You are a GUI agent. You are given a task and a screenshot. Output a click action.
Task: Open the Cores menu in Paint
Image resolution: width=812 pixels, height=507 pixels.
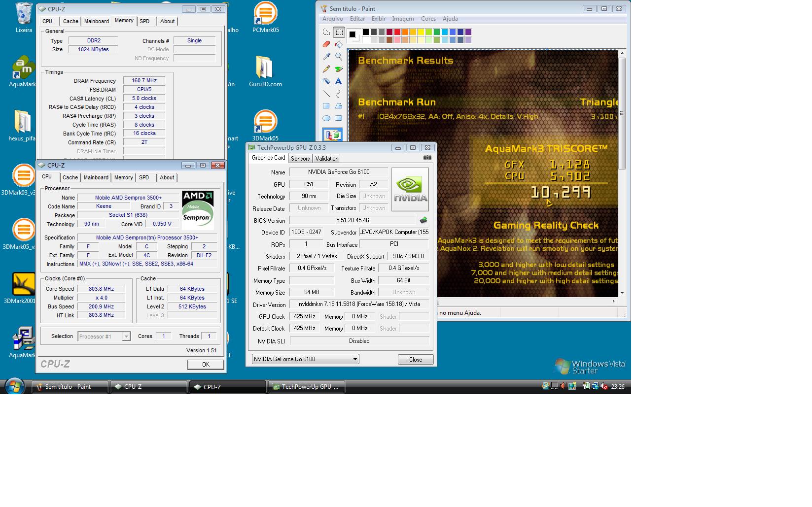click(428, 19)
